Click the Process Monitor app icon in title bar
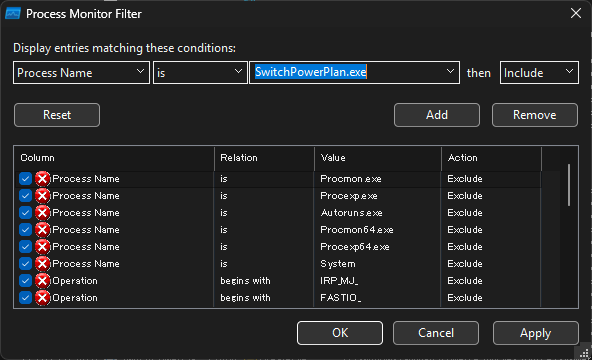 tap(13, 14)
